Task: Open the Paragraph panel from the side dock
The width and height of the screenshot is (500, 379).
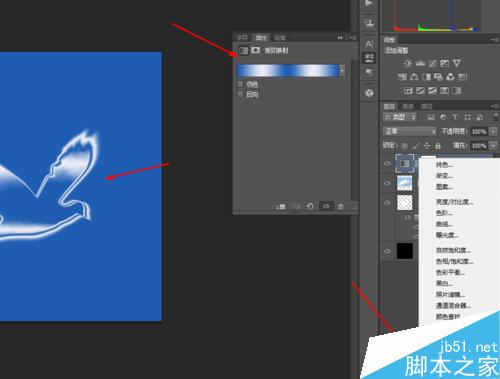Action: click(369, 72)
